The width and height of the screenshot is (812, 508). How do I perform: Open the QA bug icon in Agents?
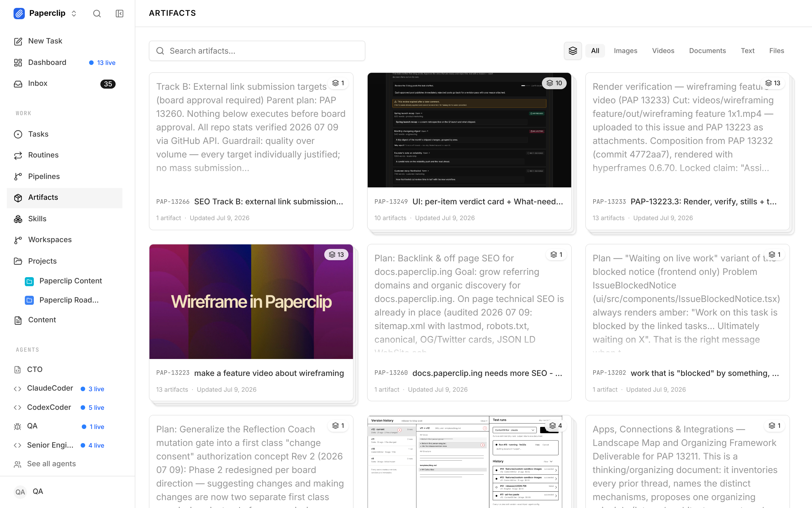tap(18, 426)
